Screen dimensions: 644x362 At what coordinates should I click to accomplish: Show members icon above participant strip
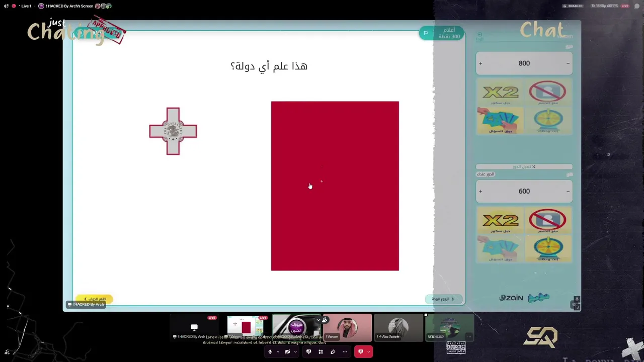pos(325,320)
